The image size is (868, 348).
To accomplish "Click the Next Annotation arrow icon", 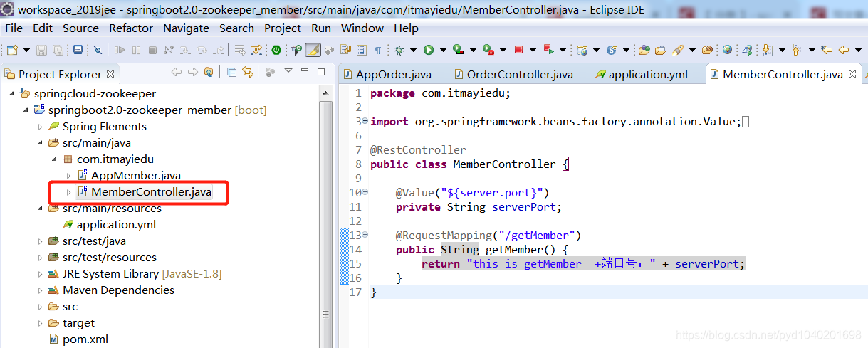I will click(x=767, y=50).
